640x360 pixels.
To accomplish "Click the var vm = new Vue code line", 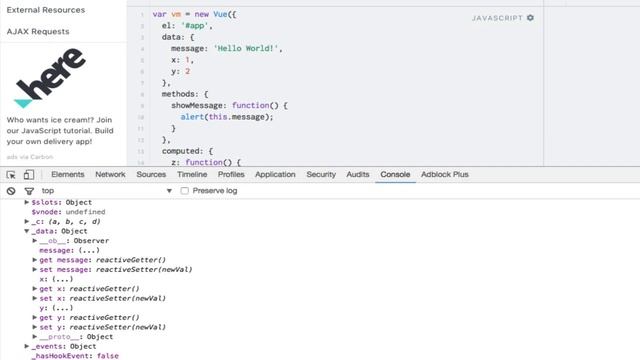I will 194,14.
